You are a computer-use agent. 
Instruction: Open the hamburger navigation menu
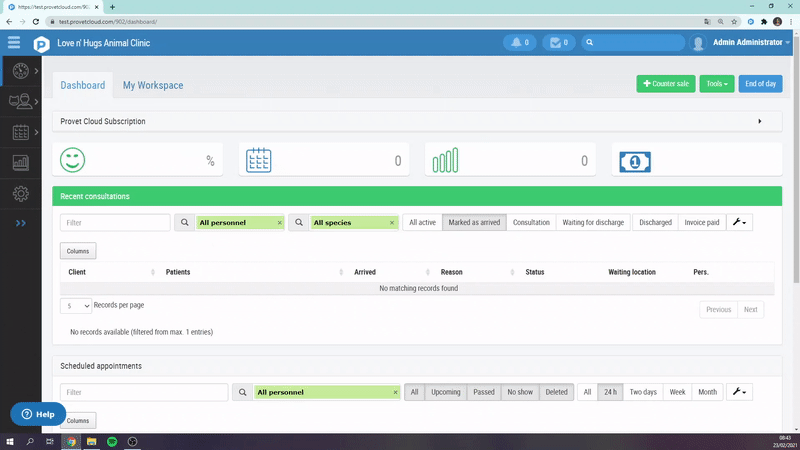click(x=14, y=42)
